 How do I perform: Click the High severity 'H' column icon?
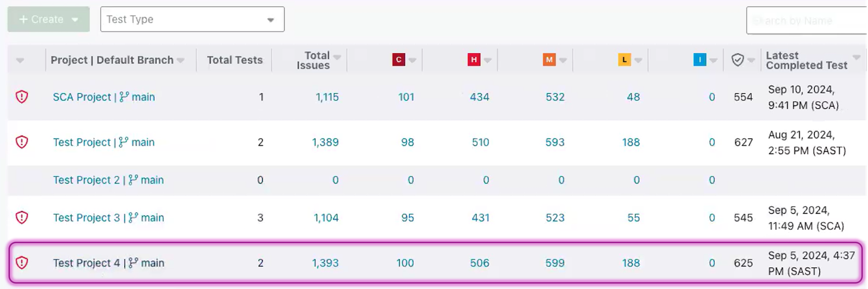pos(474,60)
